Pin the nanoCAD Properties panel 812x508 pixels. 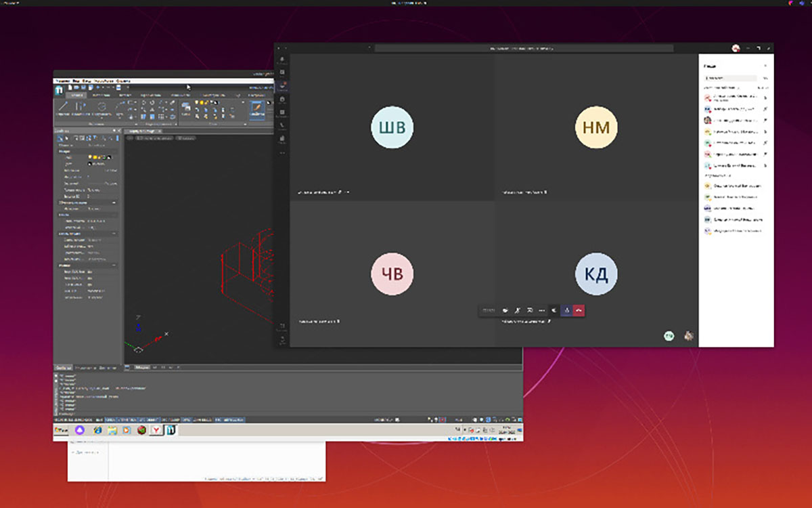[114, 130]
